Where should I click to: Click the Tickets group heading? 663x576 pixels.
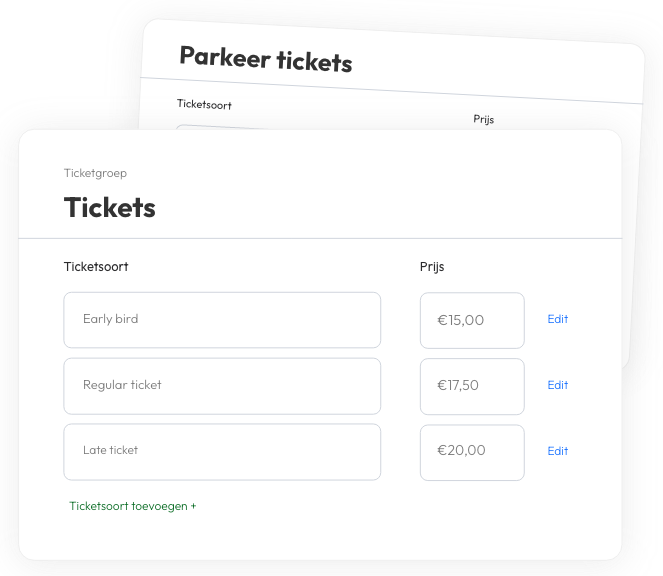click(x=110, y=208)
